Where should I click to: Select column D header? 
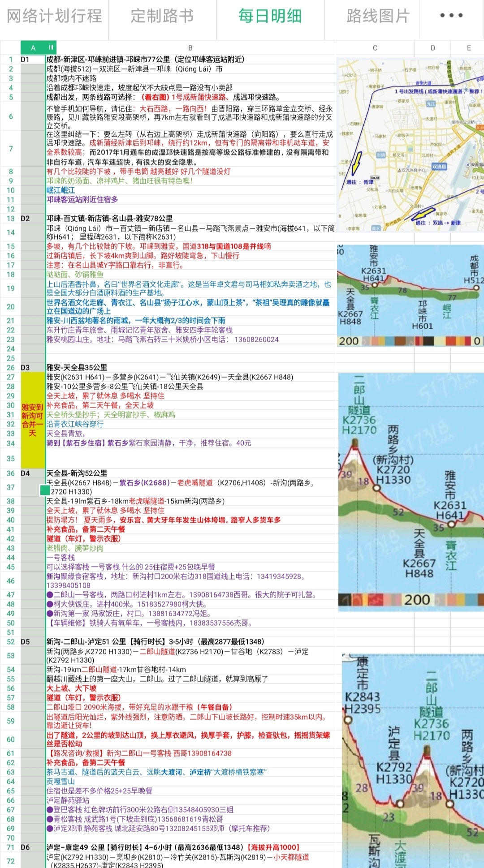(433, 47)
